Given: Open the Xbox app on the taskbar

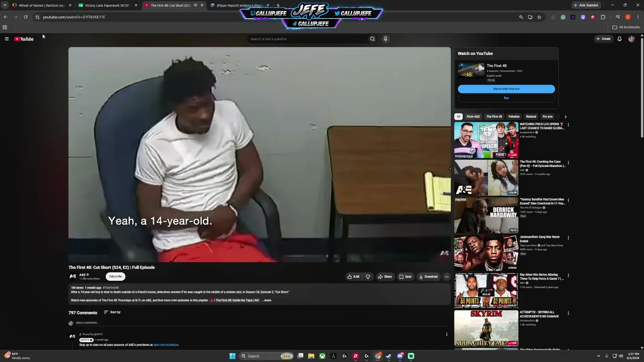Looking at the screenshot, I should [322, 356].
